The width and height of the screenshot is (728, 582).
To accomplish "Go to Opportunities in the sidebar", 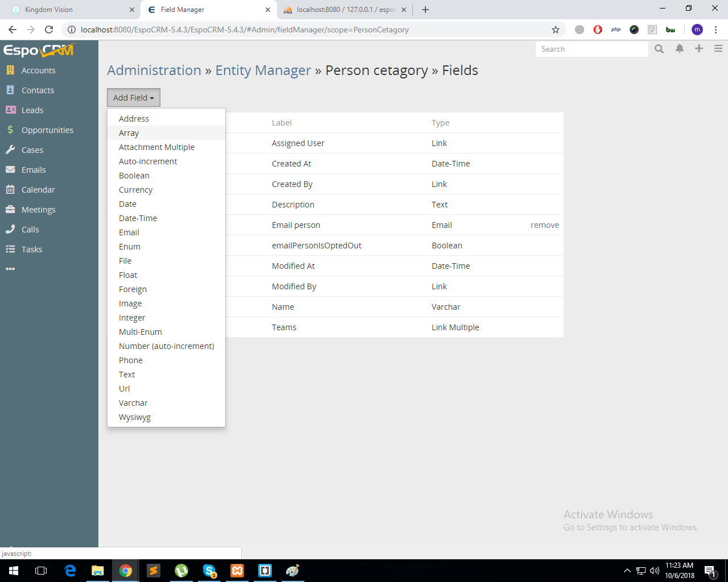I will coord(49,130).
